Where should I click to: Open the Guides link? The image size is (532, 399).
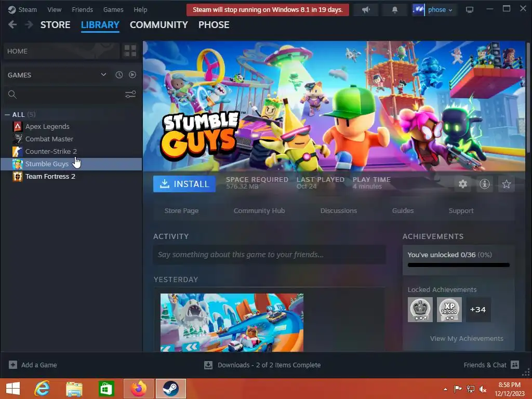pyautogui.click(x=403, y=211)
